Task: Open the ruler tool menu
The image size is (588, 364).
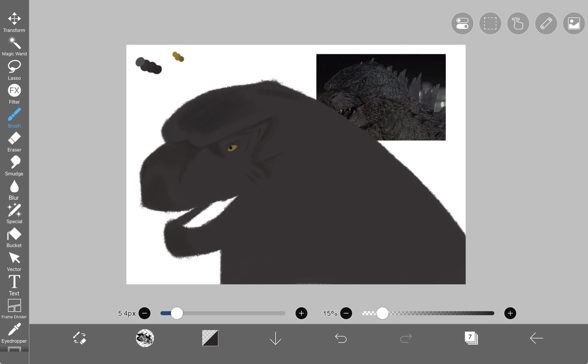Action: [x=546, y=24]
